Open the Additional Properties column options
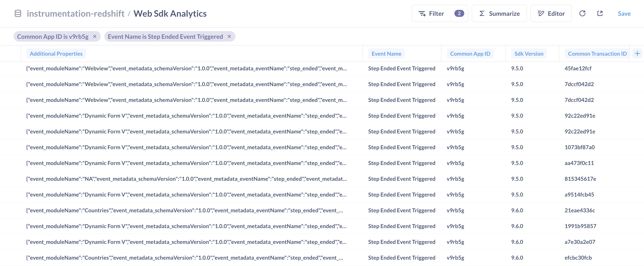 coord(56,53)
